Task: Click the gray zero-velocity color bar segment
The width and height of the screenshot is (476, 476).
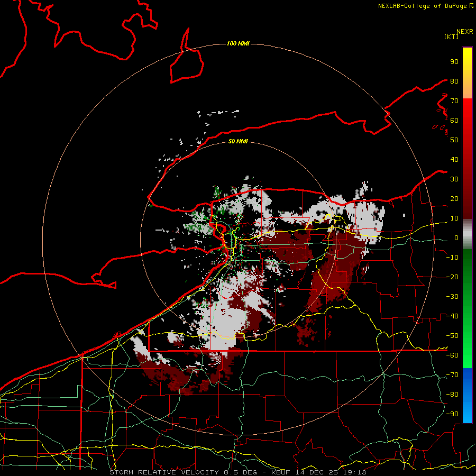Action: point(467,234)
